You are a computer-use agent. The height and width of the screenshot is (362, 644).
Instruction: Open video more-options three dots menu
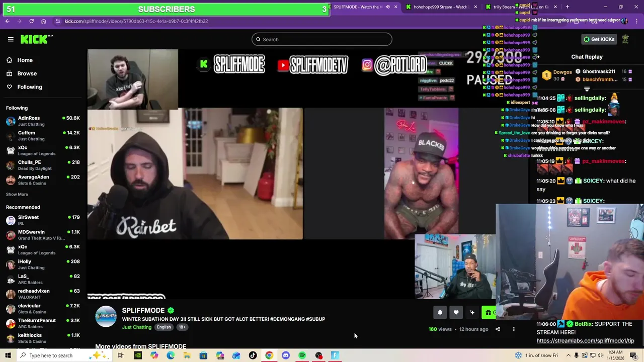[x=514, y=329]
